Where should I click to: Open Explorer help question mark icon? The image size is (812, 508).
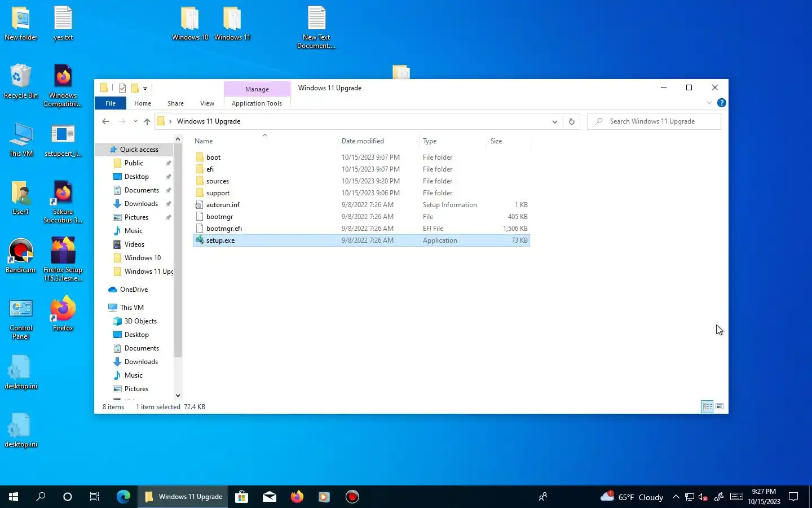click(721, 103)
